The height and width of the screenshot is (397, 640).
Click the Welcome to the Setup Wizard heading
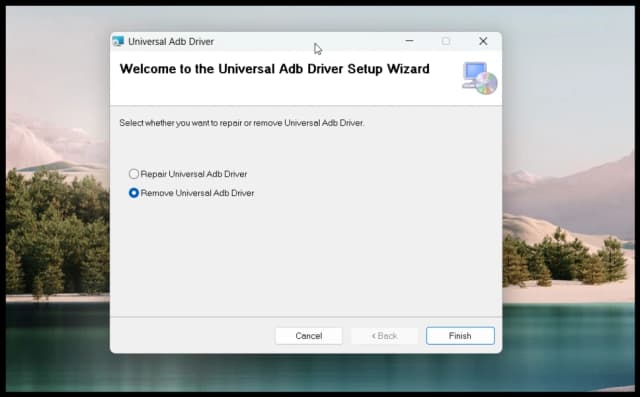pyautogui.click(x=275, y=69)
